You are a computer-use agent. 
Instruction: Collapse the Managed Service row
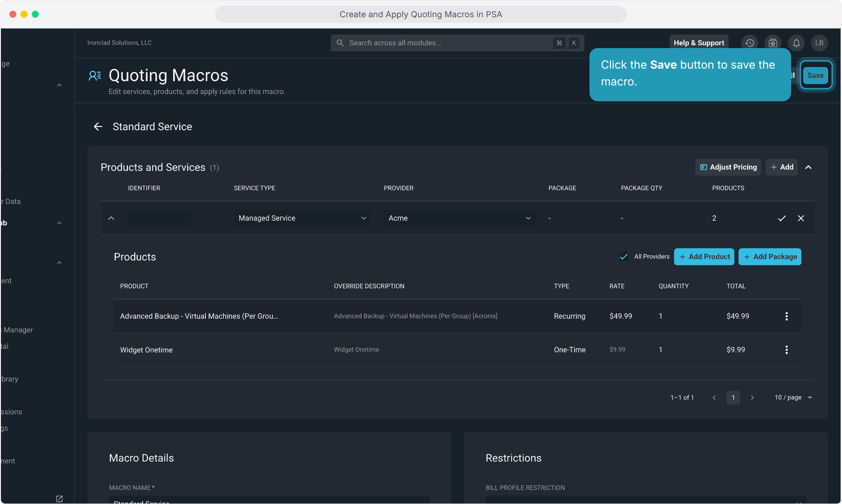click(111, 218)
